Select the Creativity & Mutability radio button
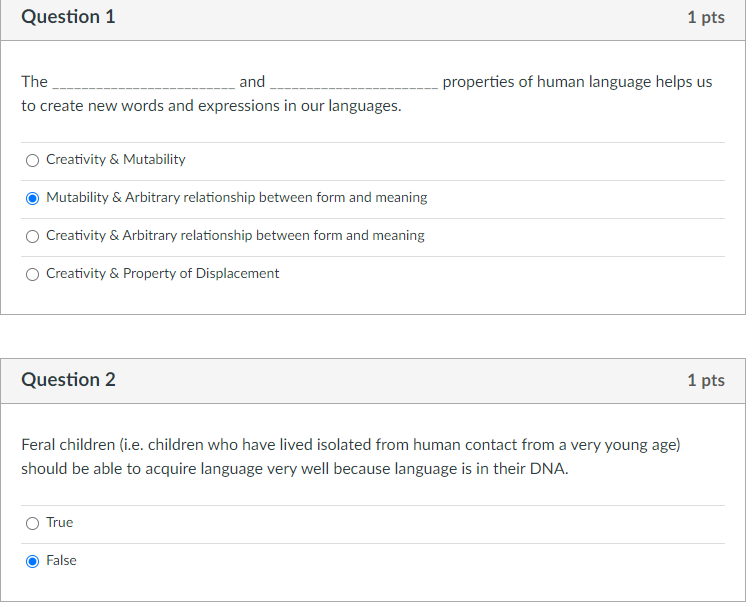Screen dimensions: 752x607 point(32,160)
